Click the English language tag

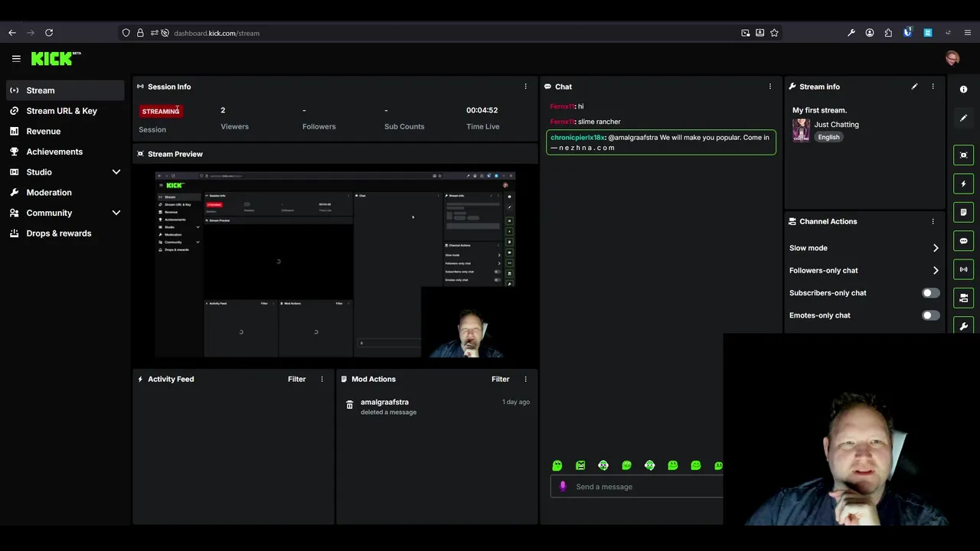[x=828, y=137]
